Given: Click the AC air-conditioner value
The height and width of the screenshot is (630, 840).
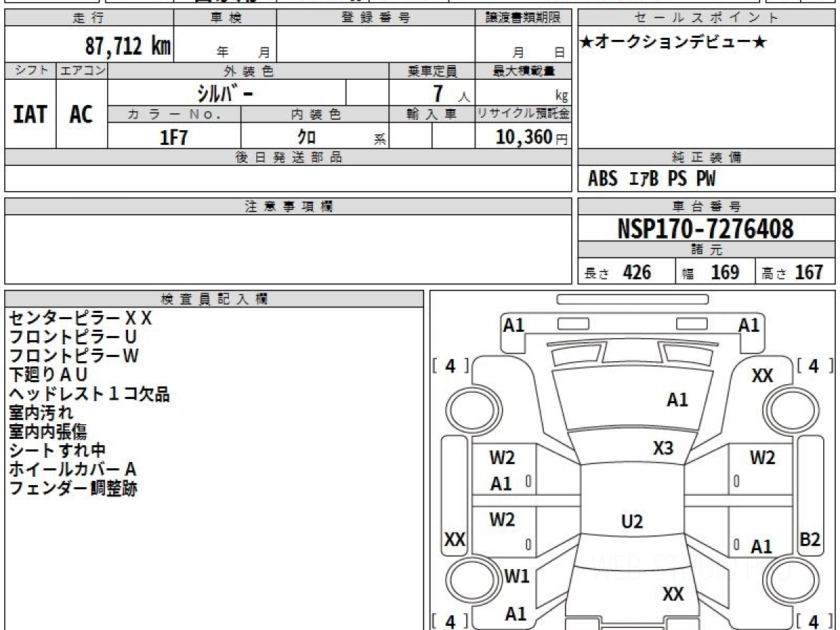Looking at the screenshot, I should 81,114.
